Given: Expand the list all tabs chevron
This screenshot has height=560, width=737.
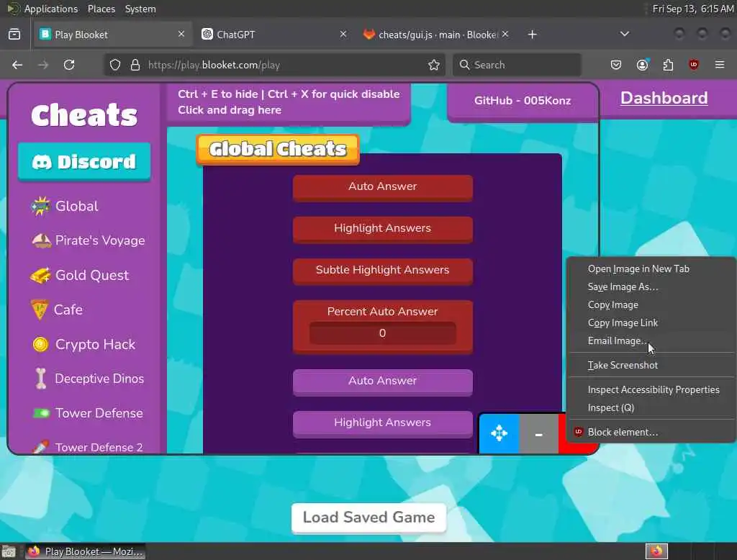Looking at the screenshot, I should click(625, 34).
